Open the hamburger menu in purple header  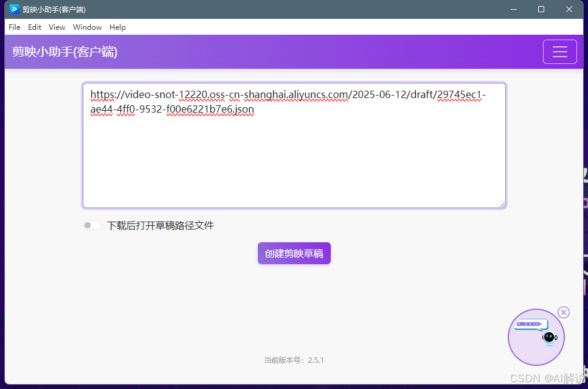[x=559, y=52]
